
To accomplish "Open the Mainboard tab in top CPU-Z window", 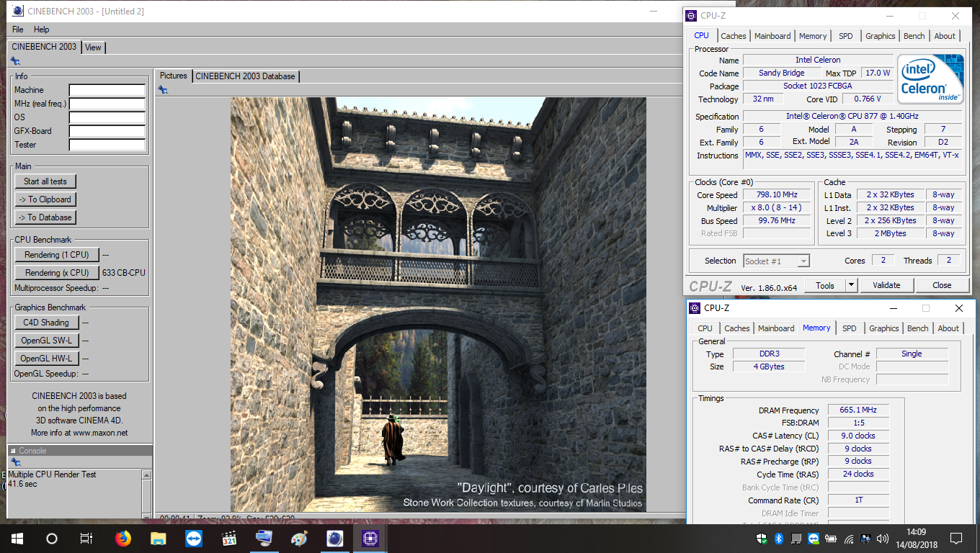I will [772, 36].
